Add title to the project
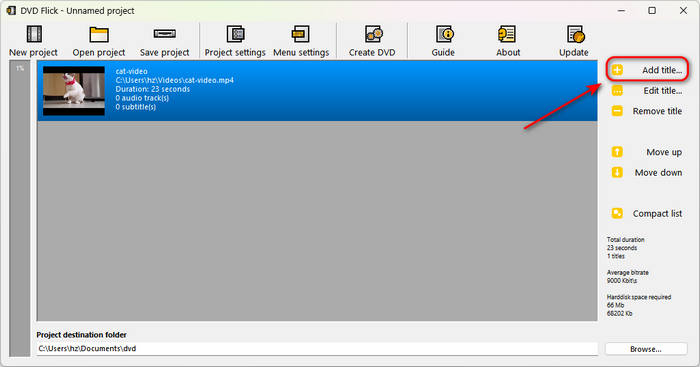The height and width of the screenshot is (367, 700). pyautogui.click(x=647, y=70)
